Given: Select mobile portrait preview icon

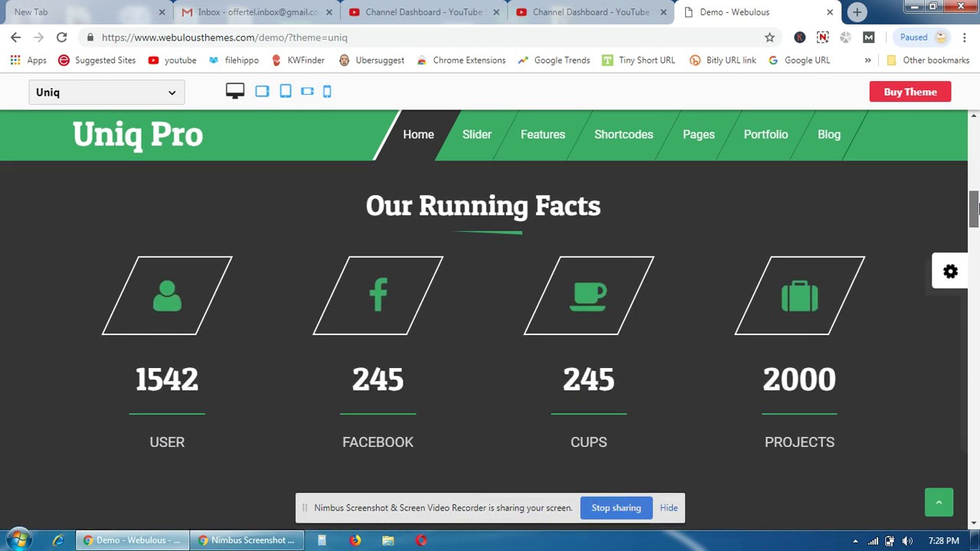Looking at the screenshot, I should 327,92.
